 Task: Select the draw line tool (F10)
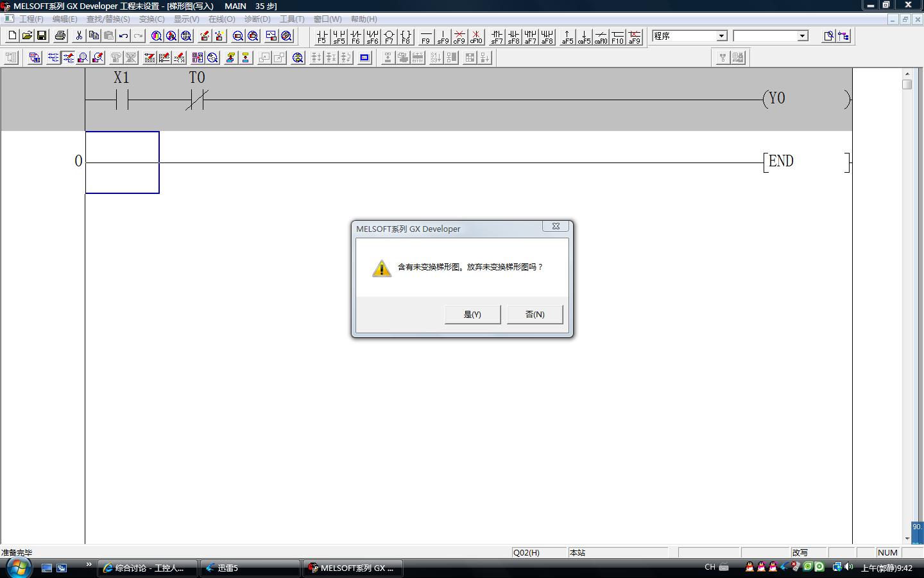click(617, 37)
